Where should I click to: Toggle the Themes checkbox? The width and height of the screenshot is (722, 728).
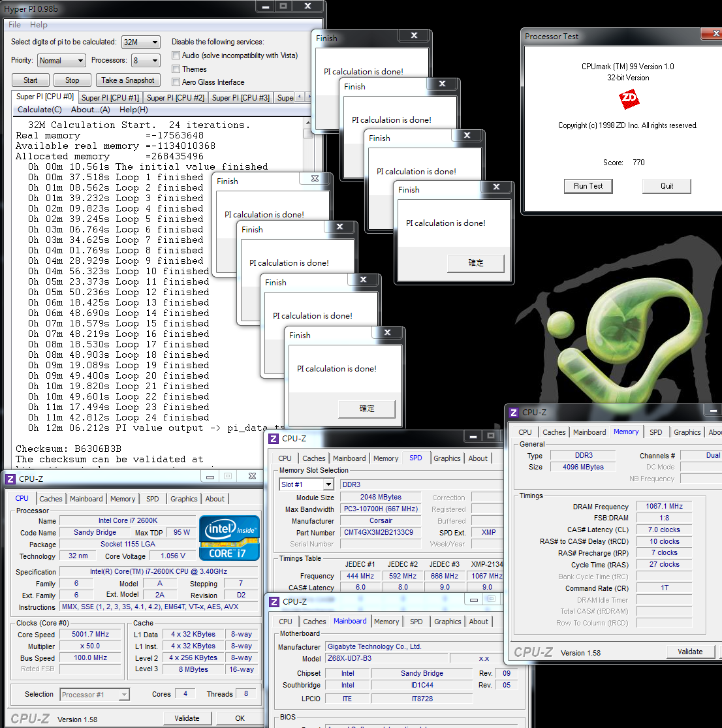tap(176, 69)
